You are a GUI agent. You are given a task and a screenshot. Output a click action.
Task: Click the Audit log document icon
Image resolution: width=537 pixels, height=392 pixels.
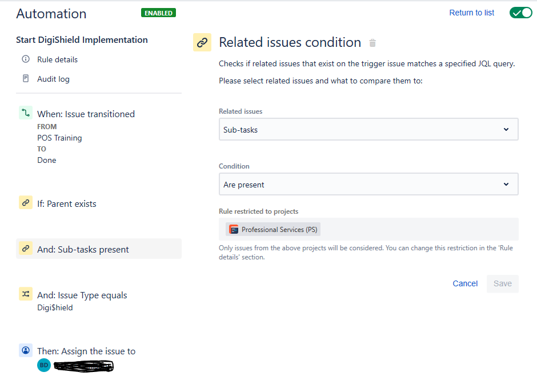(x=26, y=78)
